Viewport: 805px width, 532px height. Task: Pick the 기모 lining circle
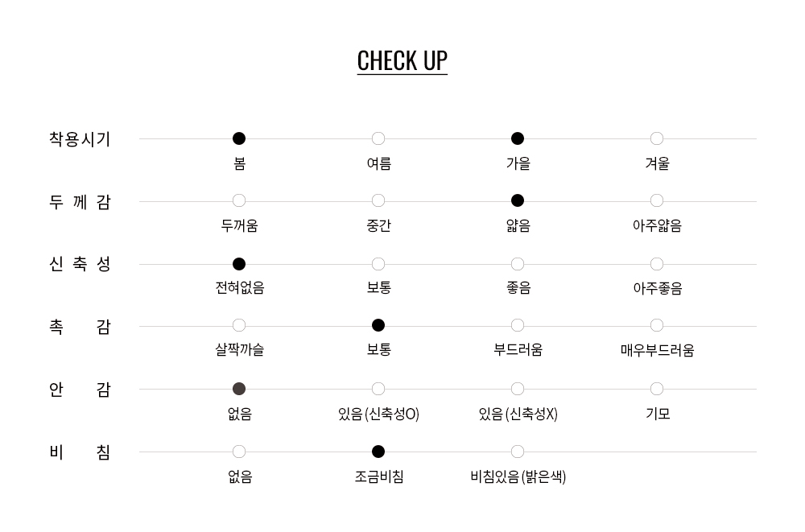tap(657, 389)
